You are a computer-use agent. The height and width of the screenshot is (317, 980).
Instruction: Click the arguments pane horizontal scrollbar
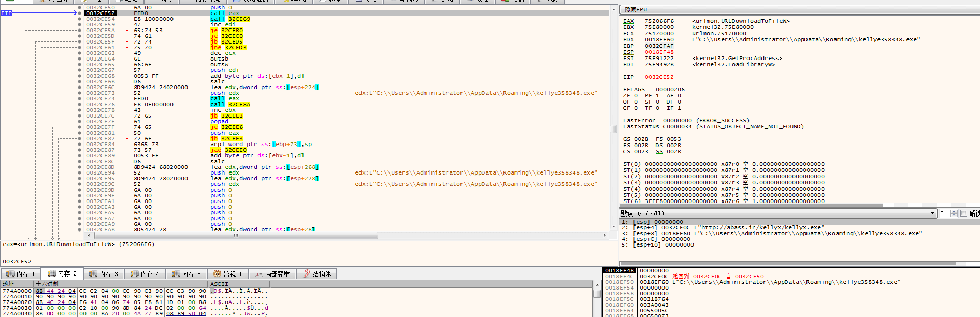click(787, 264)
